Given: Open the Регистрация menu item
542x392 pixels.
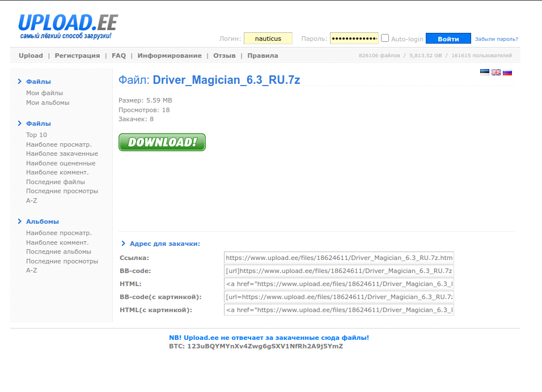Looking at the screenshot, I should pyautogui.click(x=77, y=56).
